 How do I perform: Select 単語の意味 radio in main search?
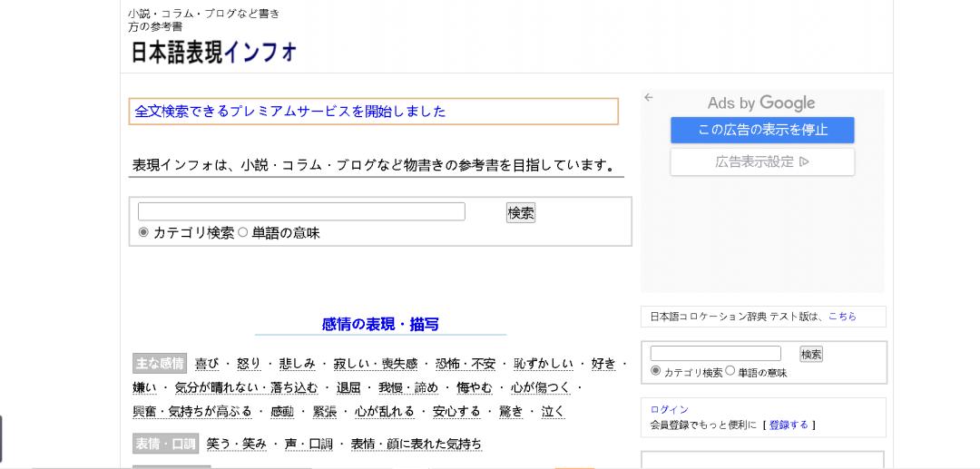pos(242,232)
